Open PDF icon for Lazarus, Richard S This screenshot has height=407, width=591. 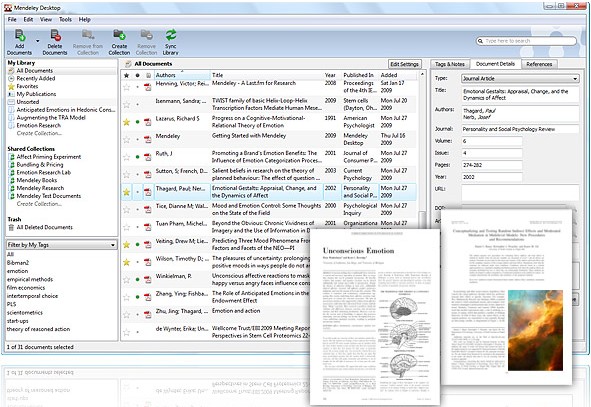click(148, 122)
